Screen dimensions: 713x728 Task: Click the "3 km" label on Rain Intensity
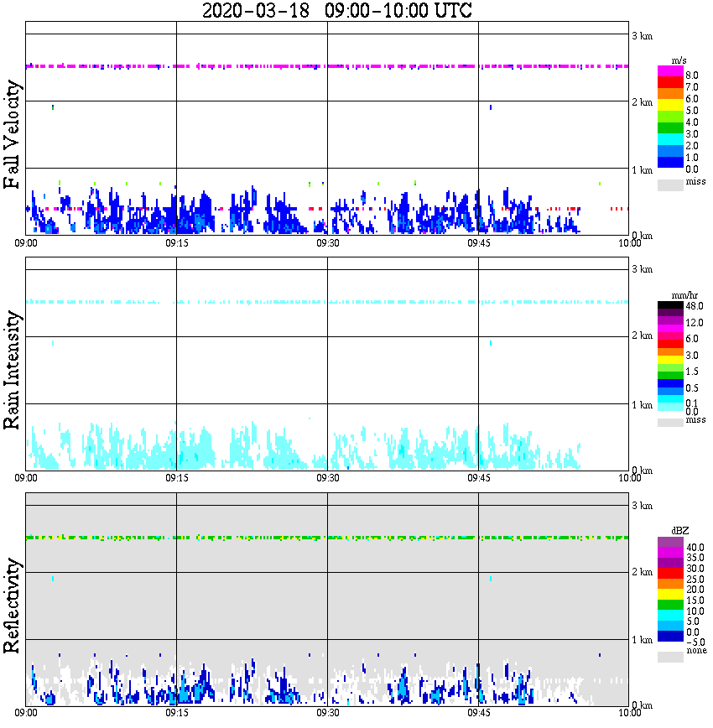coord(643,269)
